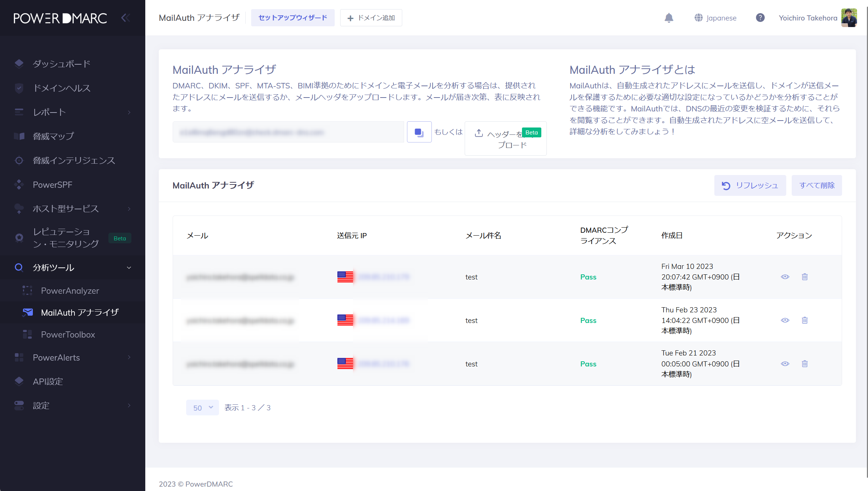Delete the Thu Feb 23 2023 entry
868x491 pixels.
pos(804,320)
